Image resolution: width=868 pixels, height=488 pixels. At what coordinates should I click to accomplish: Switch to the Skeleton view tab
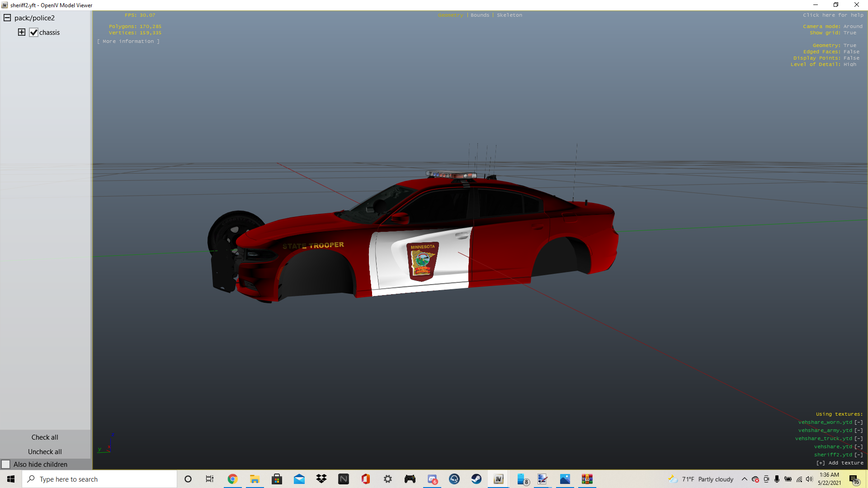click(x=509, y=15)
